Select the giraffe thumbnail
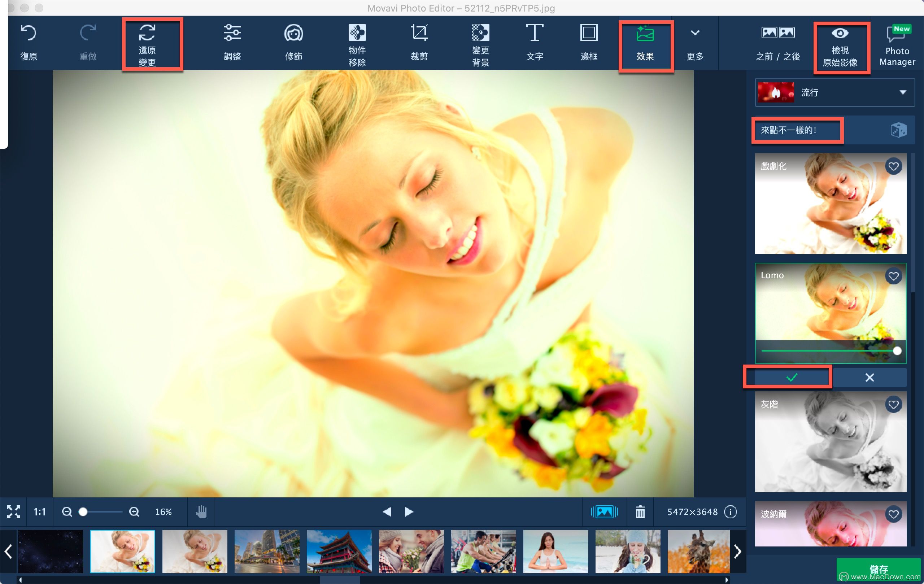The image size is (924, 584). 698,552
